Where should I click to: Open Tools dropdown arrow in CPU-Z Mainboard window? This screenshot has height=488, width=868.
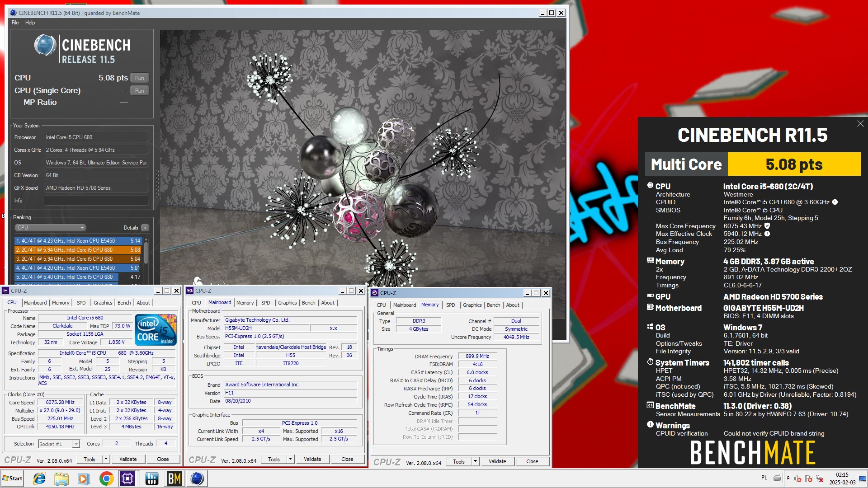tap(290, 459)
